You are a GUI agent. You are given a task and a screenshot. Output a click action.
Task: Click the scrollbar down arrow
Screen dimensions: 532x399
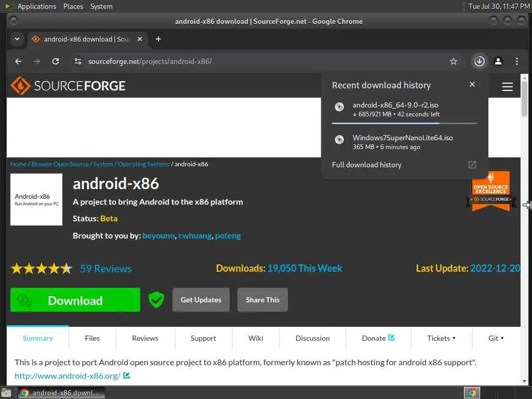[x=524, y=381]
